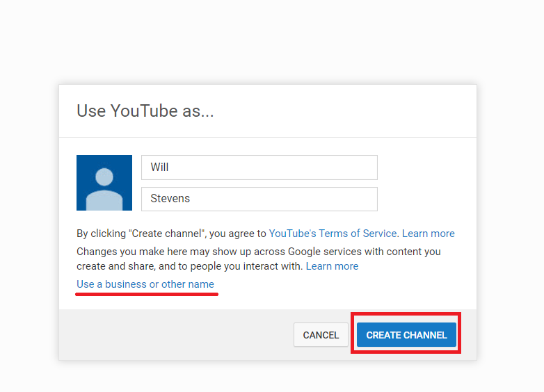The width and height of the screenshot is (544, 392).
Task: Click the Create Channel button
Action: pos(406,335)
